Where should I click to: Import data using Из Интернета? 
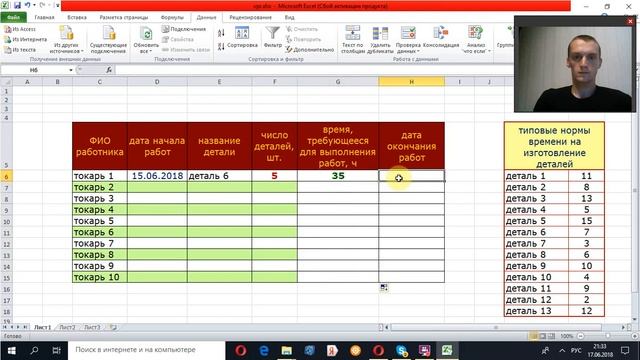point(25,39)
